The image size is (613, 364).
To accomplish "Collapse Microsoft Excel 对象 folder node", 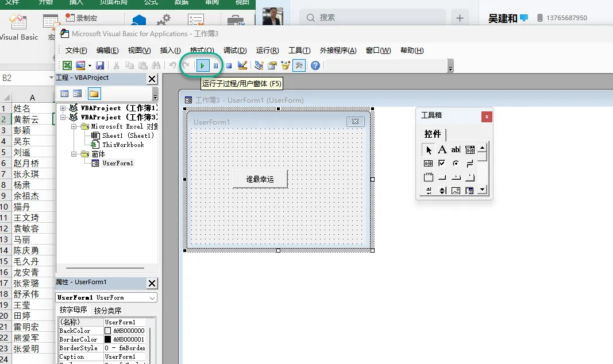I will tap(74, 126).
